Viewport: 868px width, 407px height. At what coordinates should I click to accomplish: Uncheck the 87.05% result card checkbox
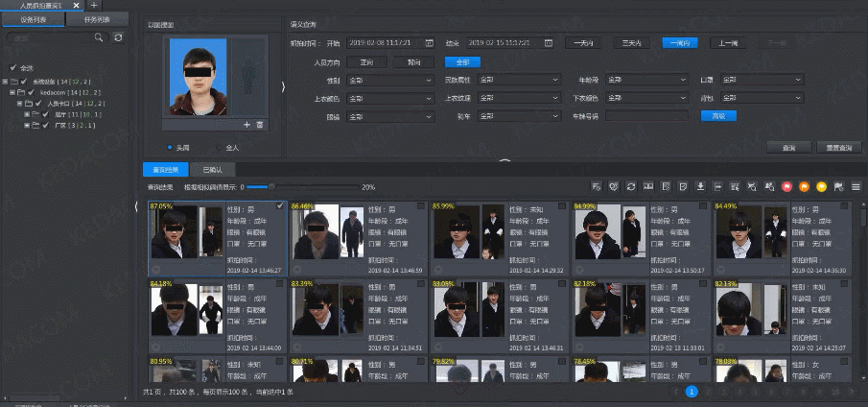(x=279, y=206)
